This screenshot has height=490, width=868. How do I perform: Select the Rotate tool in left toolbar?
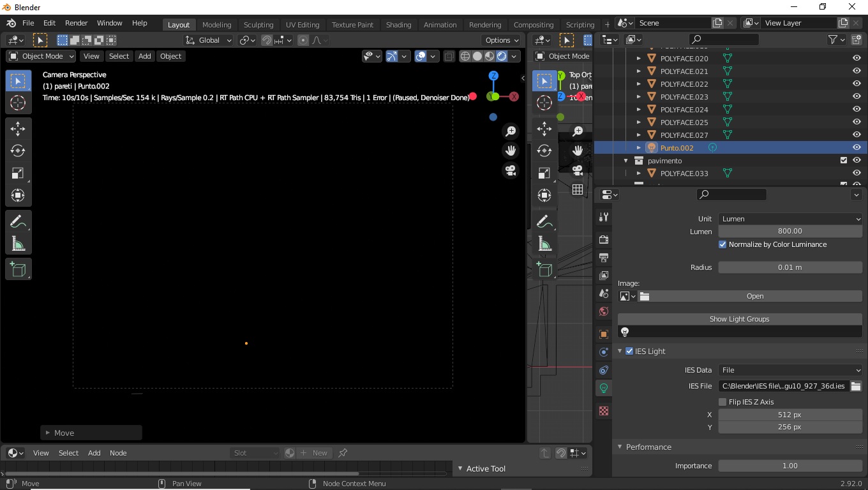(x=18, y=151)
